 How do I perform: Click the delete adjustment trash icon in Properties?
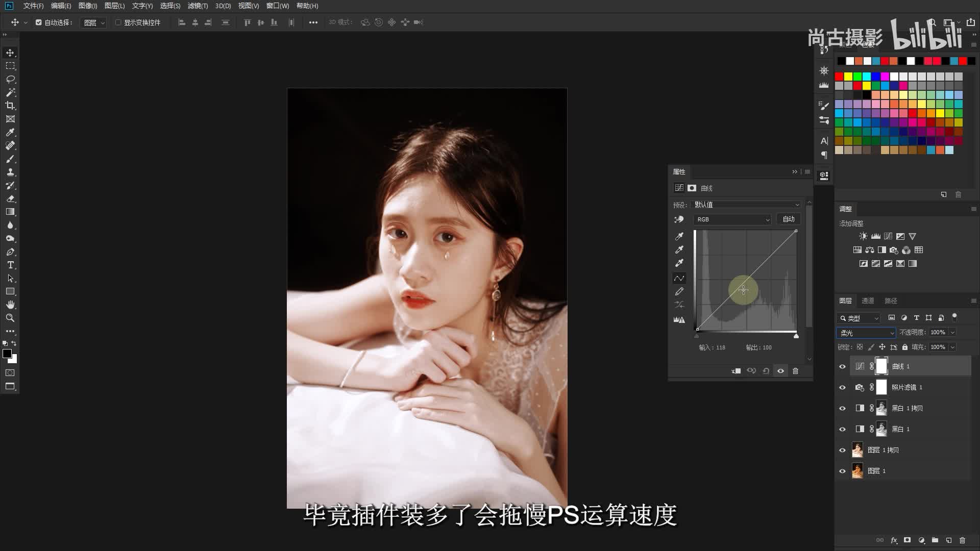(795, 371)
